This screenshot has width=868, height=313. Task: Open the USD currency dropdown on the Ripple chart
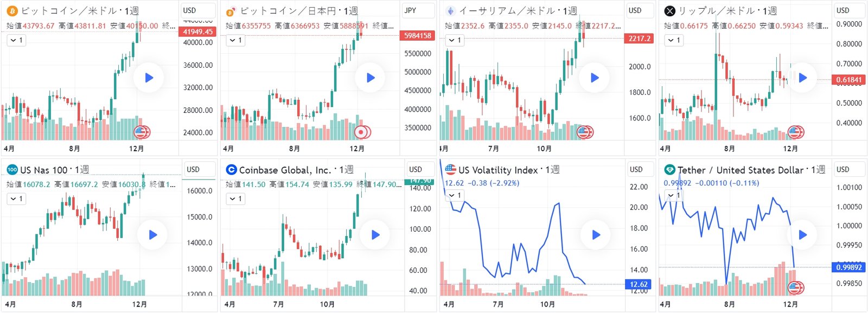click(x=850, y=10)
